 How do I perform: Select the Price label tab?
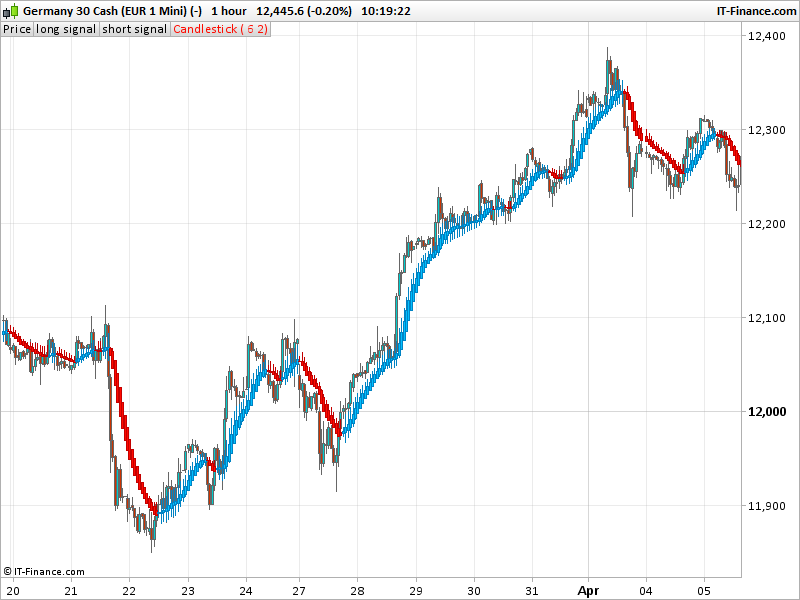(17, 29)
